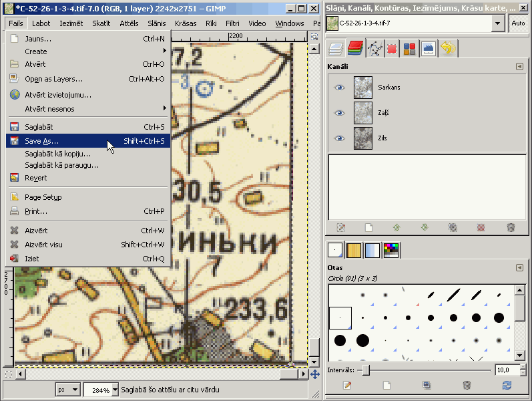Select Page Setup menu entry

88,197
